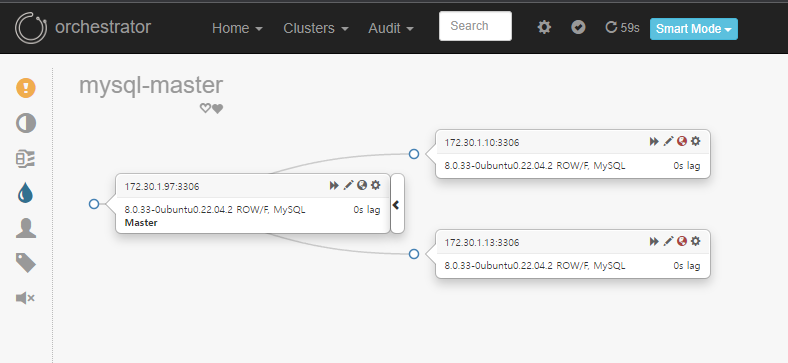Click version text on the 172.30.1.97 node

215,210
